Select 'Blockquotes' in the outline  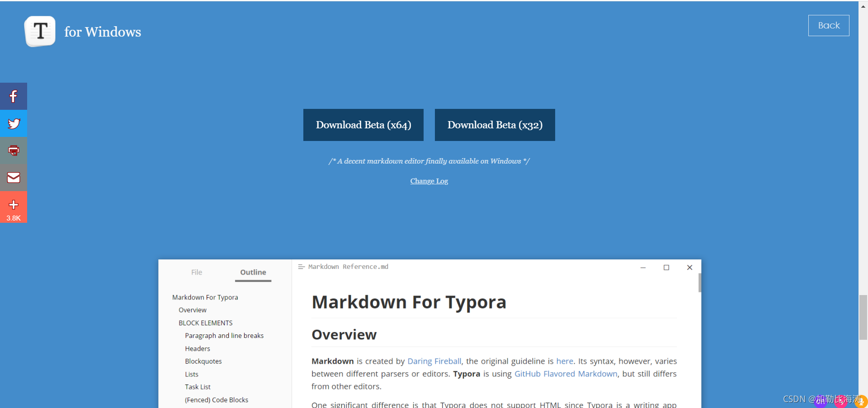tap(203, 361)
